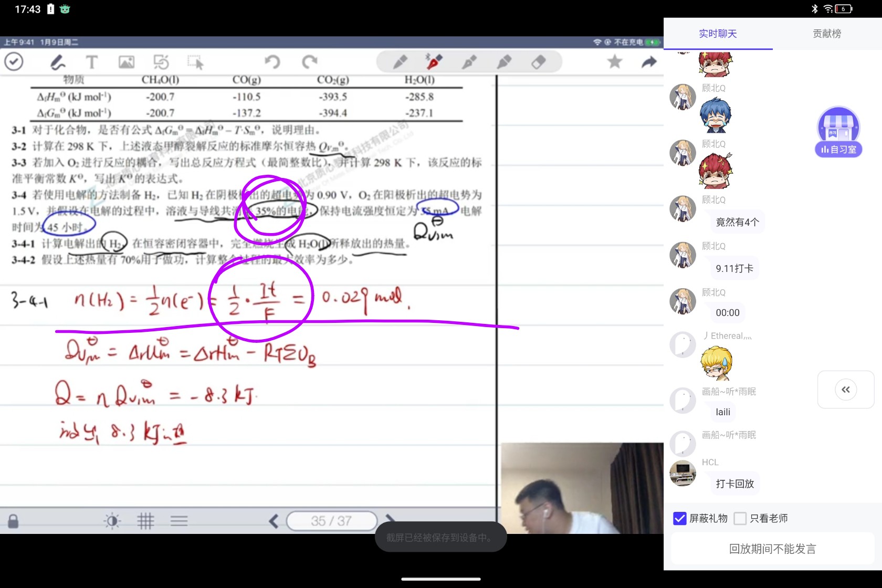882x588 pixels.
Task: Check the 只看老师 checkbox
Action: point(740,519)
